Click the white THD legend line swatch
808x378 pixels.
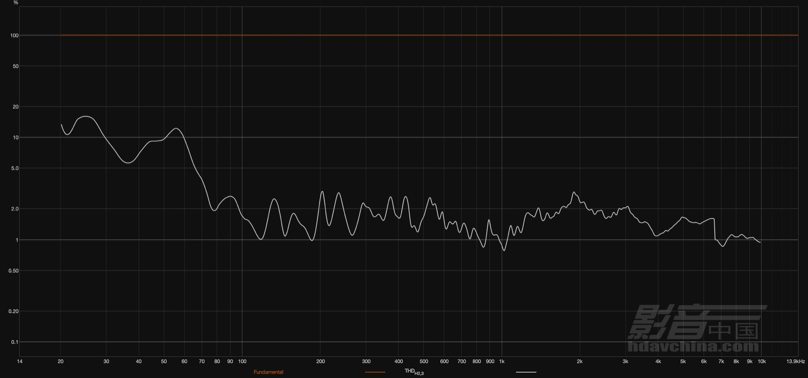[x=526, y=372]
